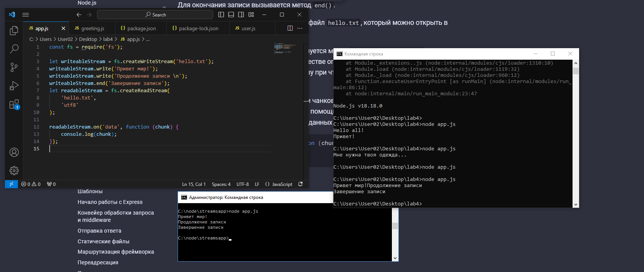This screenshot has height=272, width=644.
Task: Open the JavaScript language mode selector
Action: pyautogui.click(x=282, y=184)
